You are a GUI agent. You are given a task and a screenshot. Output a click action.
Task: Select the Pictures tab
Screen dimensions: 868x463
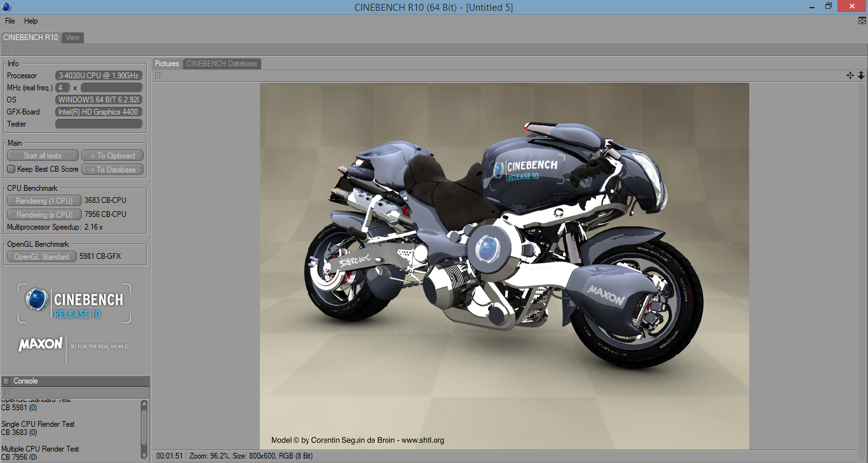point(167,64)
